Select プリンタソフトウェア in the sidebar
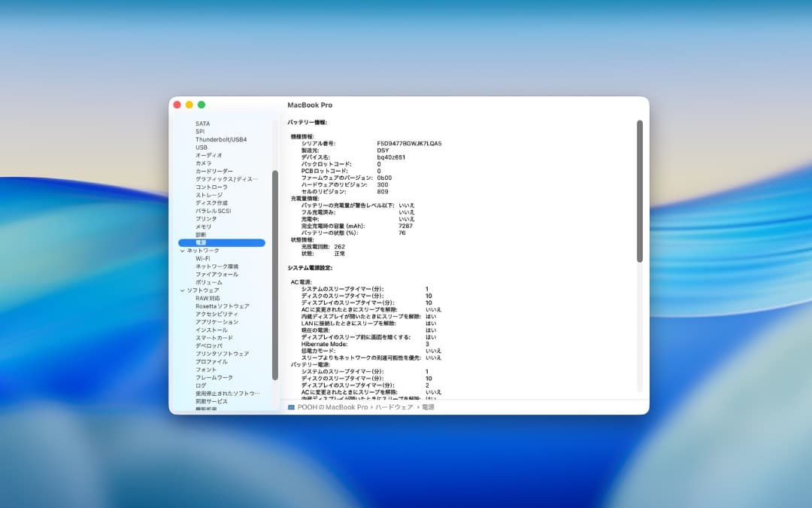 (x=222, y=354)
